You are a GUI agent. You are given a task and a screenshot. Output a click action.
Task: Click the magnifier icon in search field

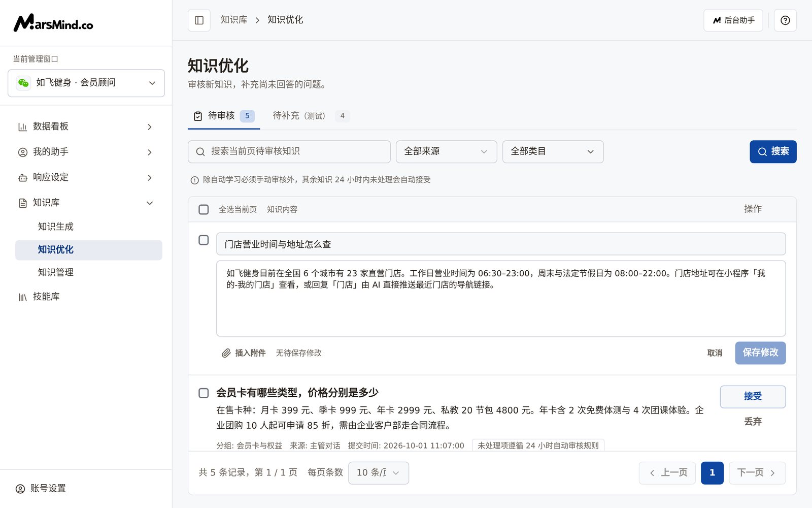(x=200, y=152)
